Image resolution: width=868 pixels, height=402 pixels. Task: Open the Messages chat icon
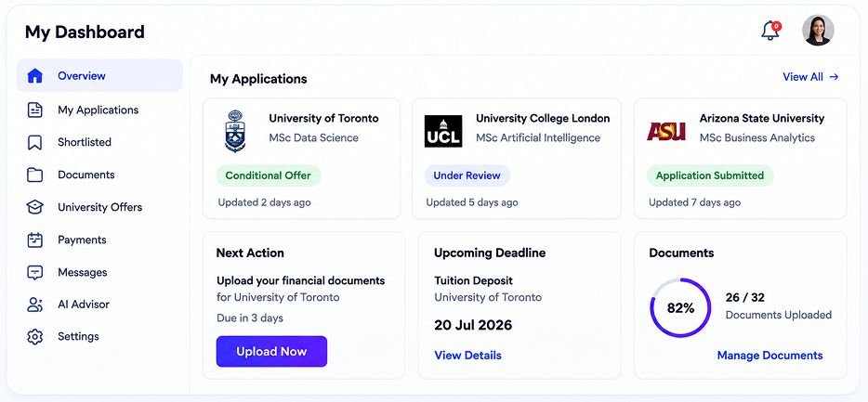(x=35, y=273)
